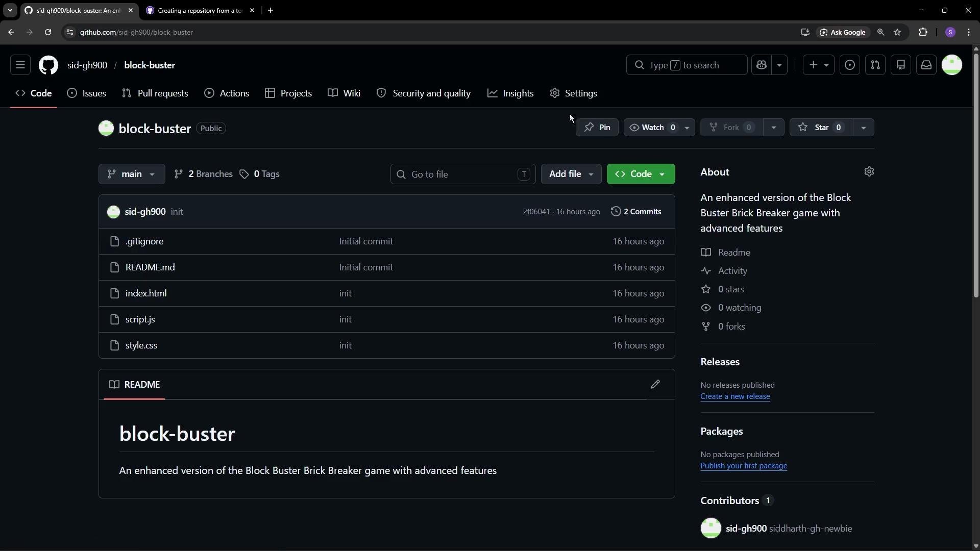Open Initial commit message for .gitignore
The width and height of the screenshot is (980, 551).
click(x=366, y=241)
